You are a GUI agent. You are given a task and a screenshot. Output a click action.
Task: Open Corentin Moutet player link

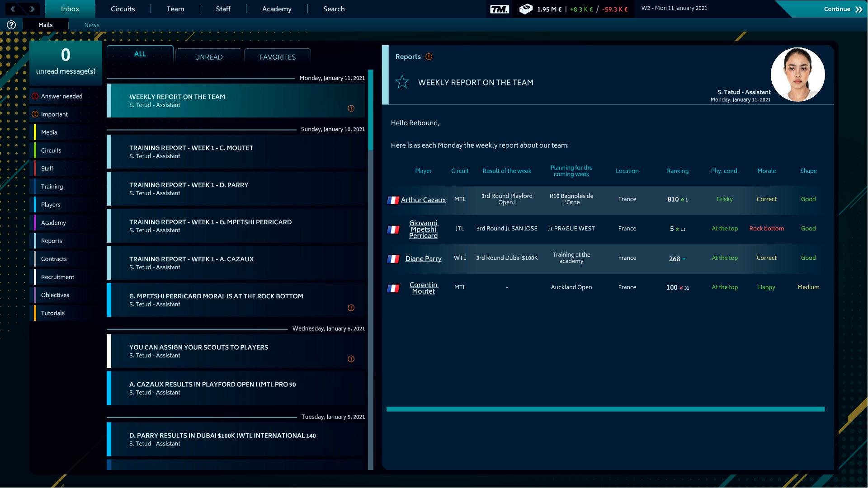pyautogui.click(x=423, y=288)
